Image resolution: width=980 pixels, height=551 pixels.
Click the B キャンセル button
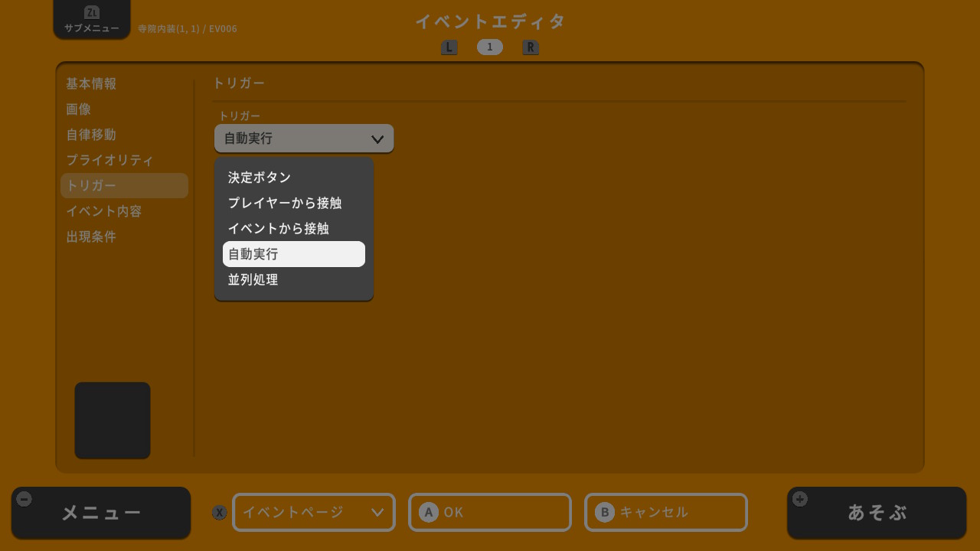(x=666, y=512)
